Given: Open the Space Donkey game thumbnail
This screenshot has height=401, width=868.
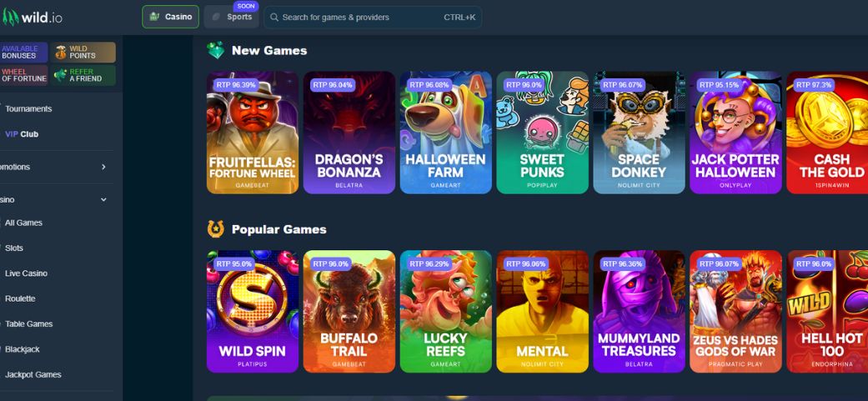Looking at the screenshot, I should click(x=639, y=133).
